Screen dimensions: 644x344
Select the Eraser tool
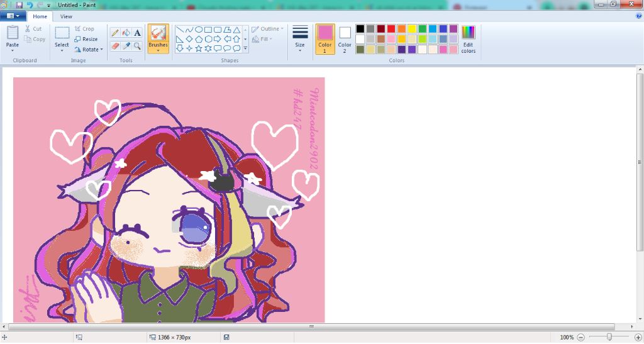pos(115,45)
